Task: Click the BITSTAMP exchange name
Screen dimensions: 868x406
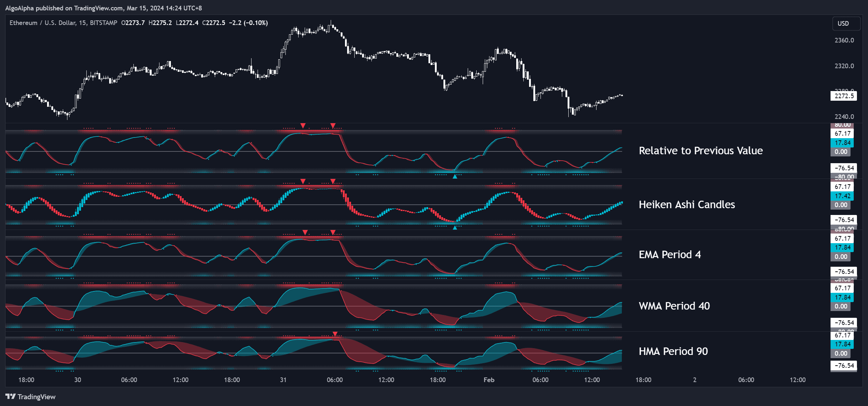Action: point(104,22)
